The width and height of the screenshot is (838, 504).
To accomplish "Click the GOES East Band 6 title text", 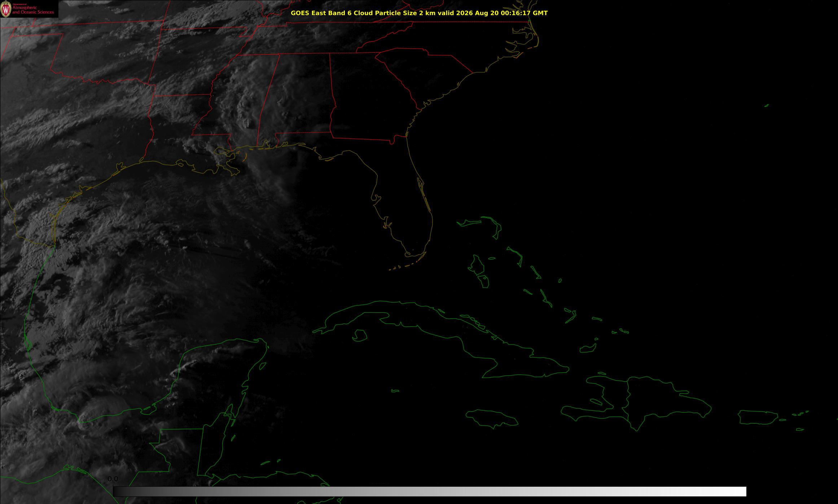I will (x=419, y=13).
